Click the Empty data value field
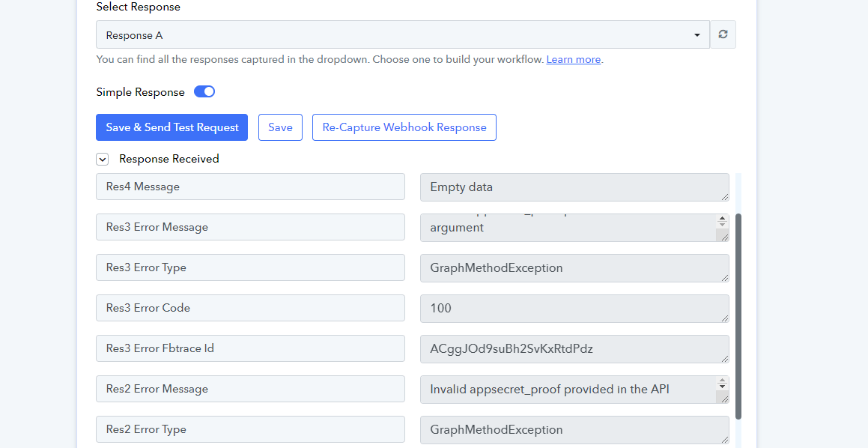The image size is (868, 448). point(574,187)
